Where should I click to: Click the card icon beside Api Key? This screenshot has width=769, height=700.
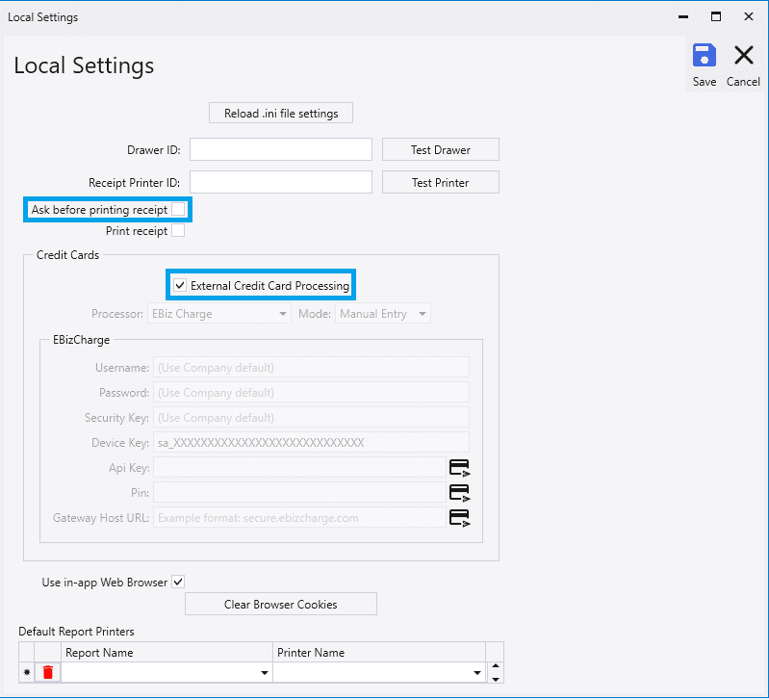[x=459, y=468]
